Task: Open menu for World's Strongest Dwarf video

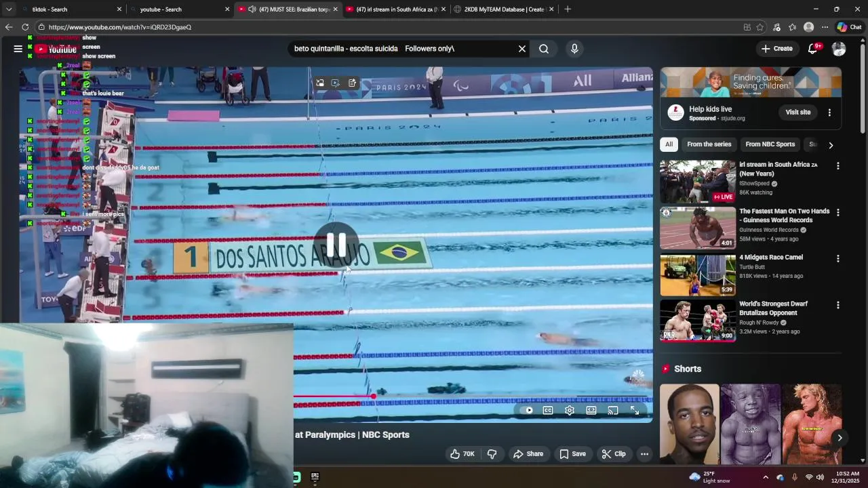Action: coord(838,305)
